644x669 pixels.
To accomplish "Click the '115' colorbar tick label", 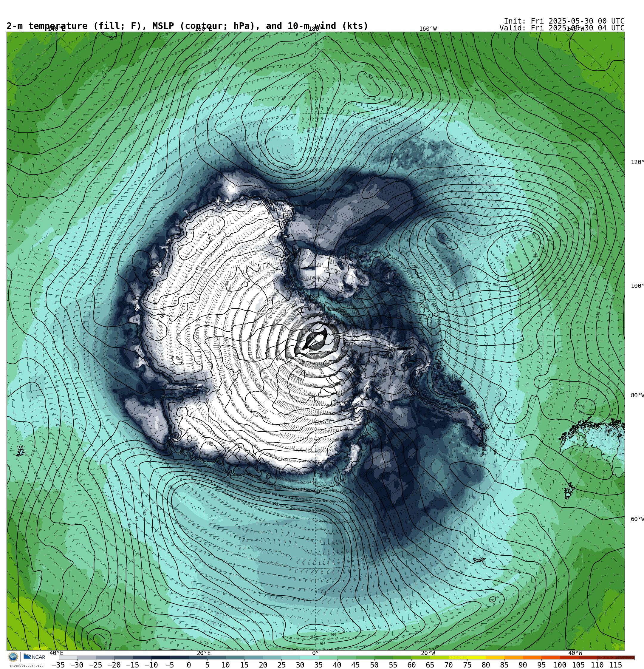I will click(616, 665).
